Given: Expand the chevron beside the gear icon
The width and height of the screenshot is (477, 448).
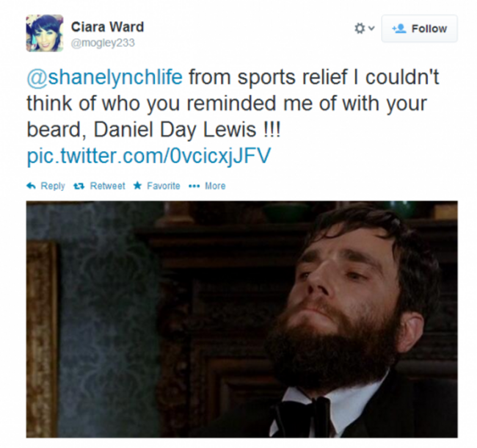Looking at the screenshot, I should [x=371, y=29].
